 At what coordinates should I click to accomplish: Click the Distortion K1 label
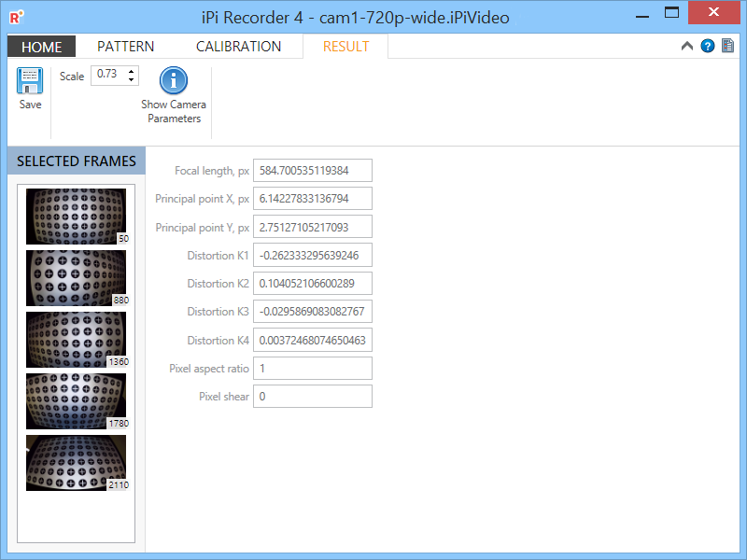pos(218,256)
